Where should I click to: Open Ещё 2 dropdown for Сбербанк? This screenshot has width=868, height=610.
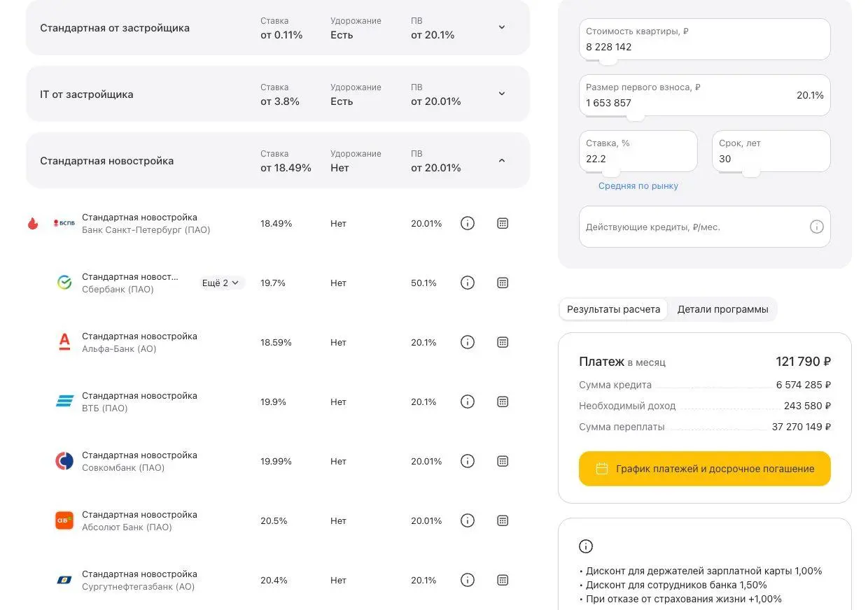(x=221, y=283)
